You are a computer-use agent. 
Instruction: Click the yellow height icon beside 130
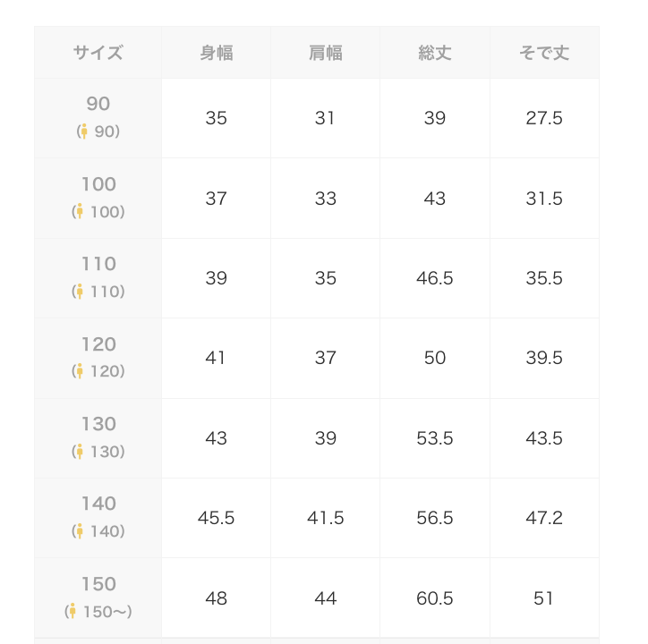click(x=80, y=452)
